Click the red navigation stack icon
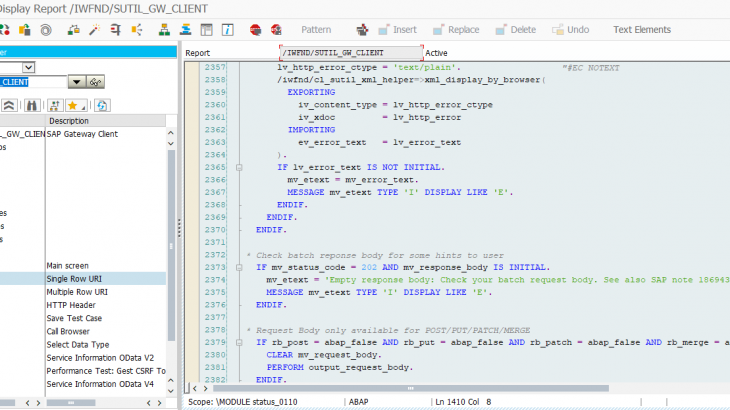The height and width of the screenshot is (410, 730). [115, 30]
